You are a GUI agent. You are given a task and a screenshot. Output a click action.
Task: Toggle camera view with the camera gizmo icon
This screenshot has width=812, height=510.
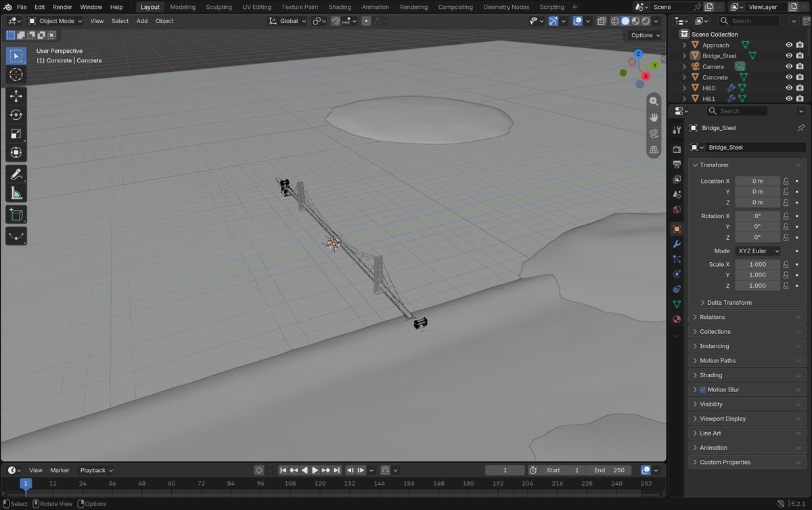[654, 133]
